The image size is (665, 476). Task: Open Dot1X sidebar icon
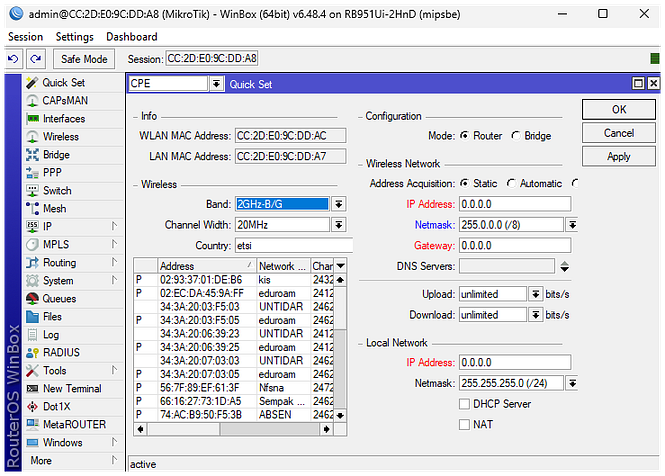tap(32, 406)
